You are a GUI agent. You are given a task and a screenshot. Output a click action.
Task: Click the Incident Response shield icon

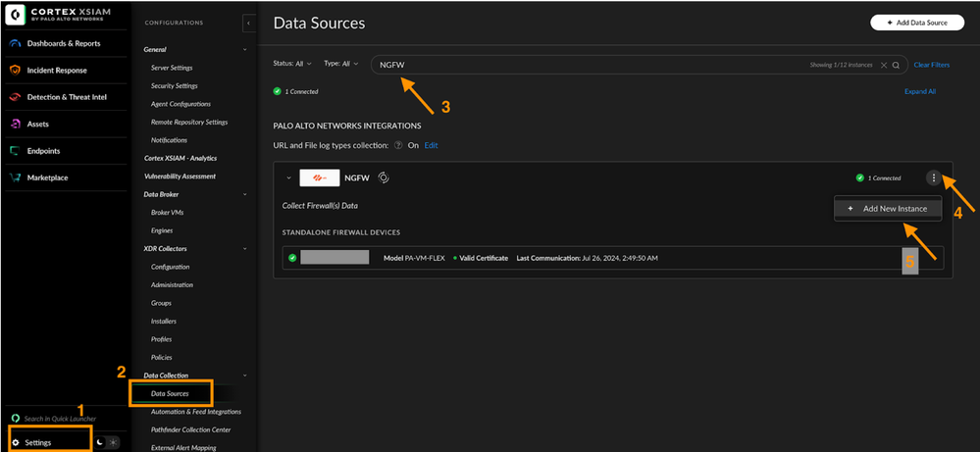click(x=16, y=71)
